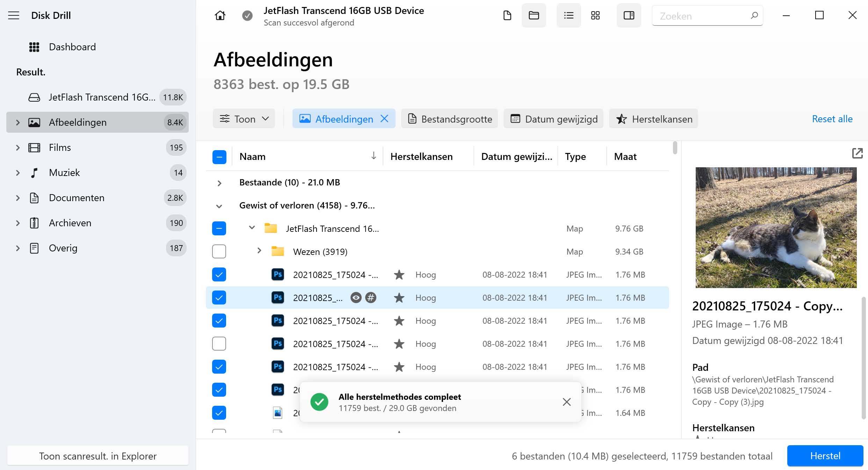Open the Datum gewijzigd filter
868x470 pixels.
click(553, 119)
